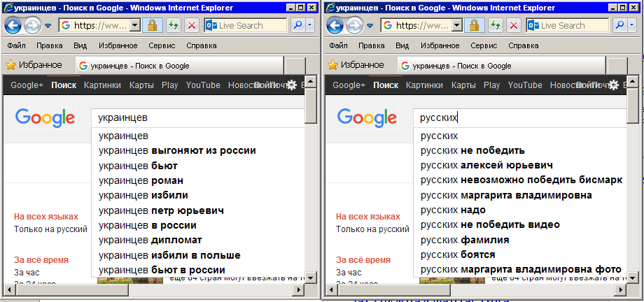Click horizontal scrollbar left arrow in right window
The height and width of the screenshot is (302, 644).
pos(331,289)
